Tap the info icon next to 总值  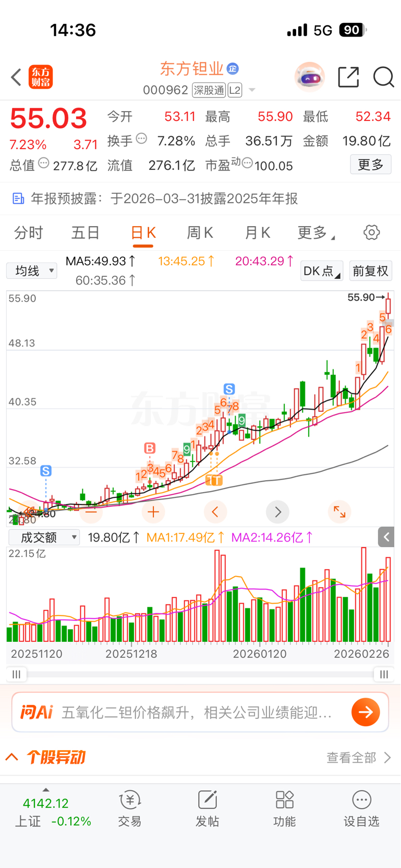pos(44,163)
